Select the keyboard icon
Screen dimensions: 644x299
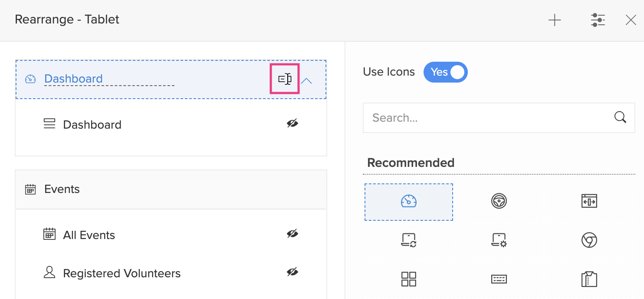coord(499,279)
